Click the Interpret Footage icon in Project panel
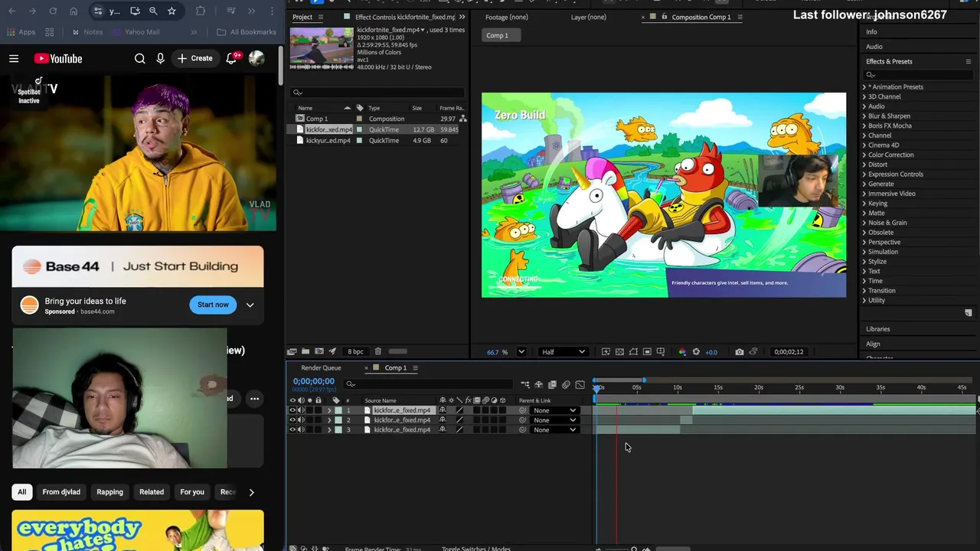 pos(292,351)
